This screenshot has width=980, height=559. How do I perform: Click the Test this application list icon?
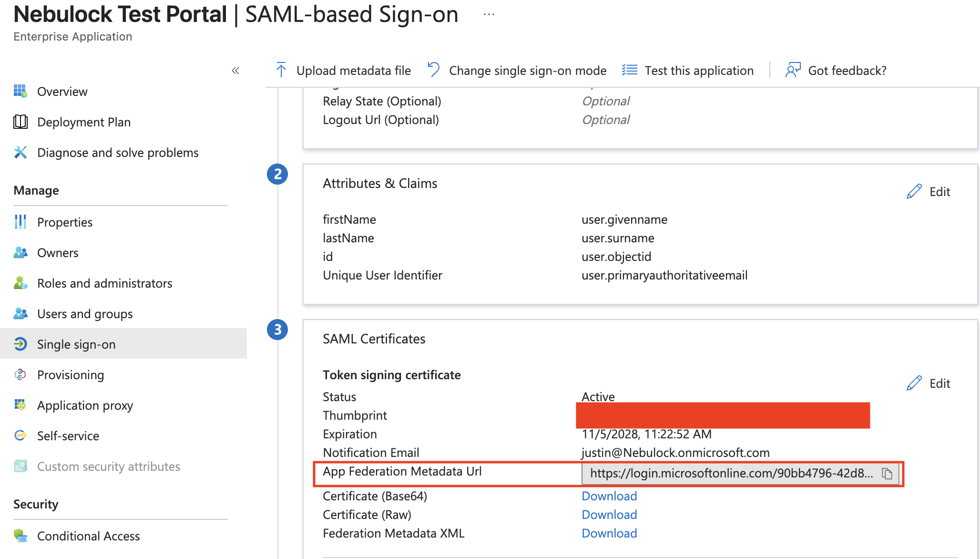[x=630, y=70]
